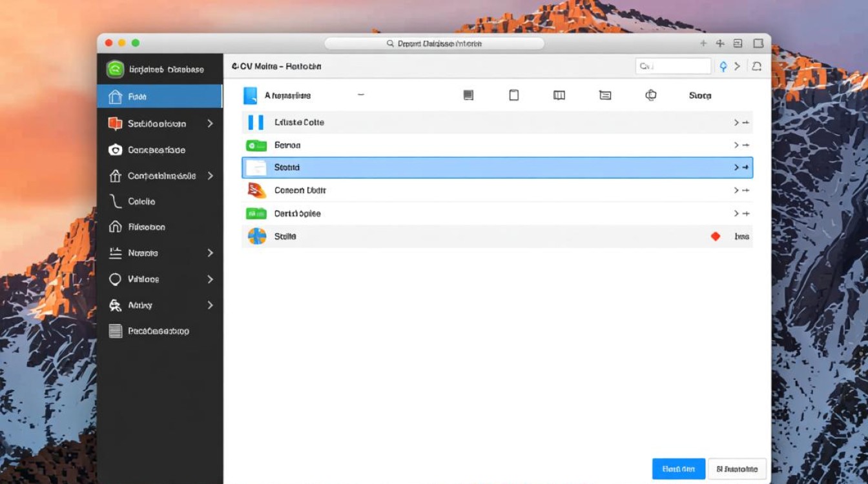Click the red diamond marker in the 'Stuite' row
868x484 pixels.
click(x=716, y=237)
